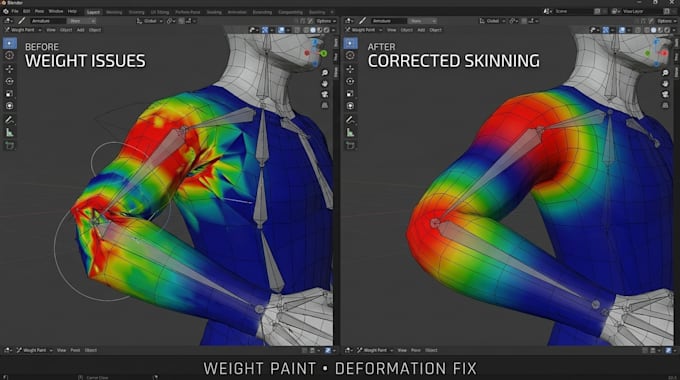Viewport: 680px width, 380px height.
Task: Open pivot point dropdown in left viewport header
Action: click(x=170, y=21)
